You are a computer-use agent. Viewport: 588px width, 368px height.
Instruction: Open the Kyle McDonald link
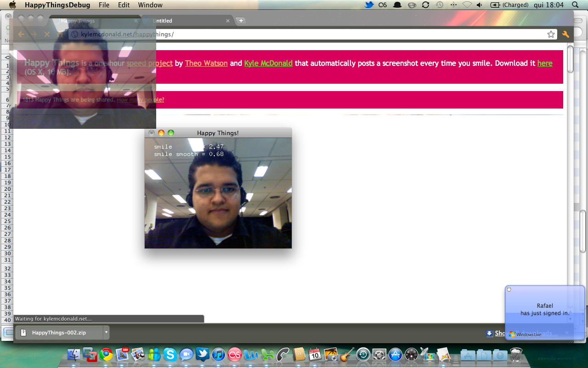click(x=268, y=63)
